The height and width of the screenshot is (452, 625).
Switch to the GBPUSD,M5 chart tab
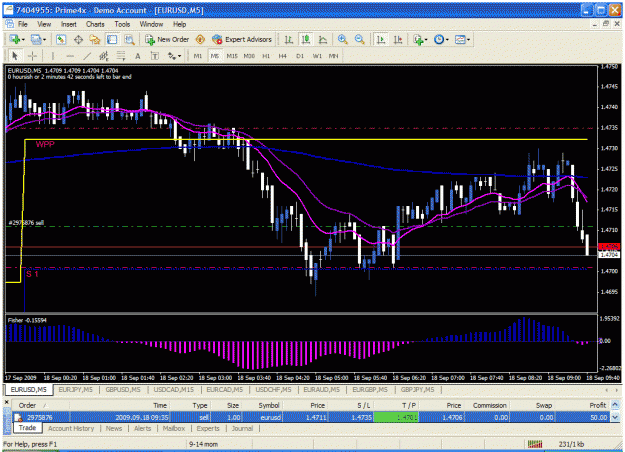(123, 389)
